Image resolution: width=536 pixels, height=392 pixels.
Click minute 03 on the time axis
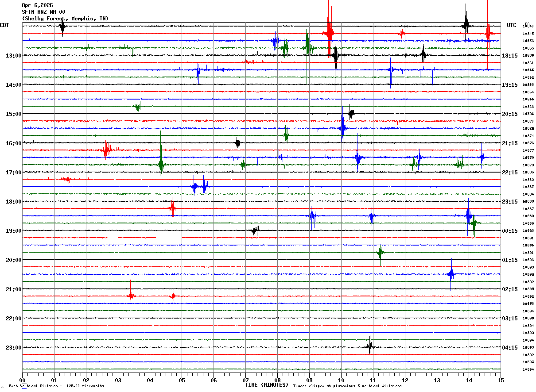[x=118, y=380]
